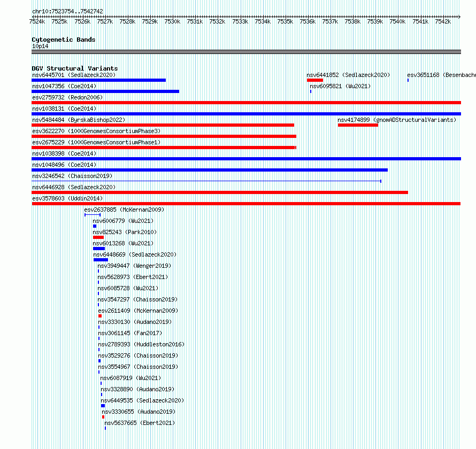
Task: Click nsv3949447 (Wenger2019) label
Action: pos(134,266)
